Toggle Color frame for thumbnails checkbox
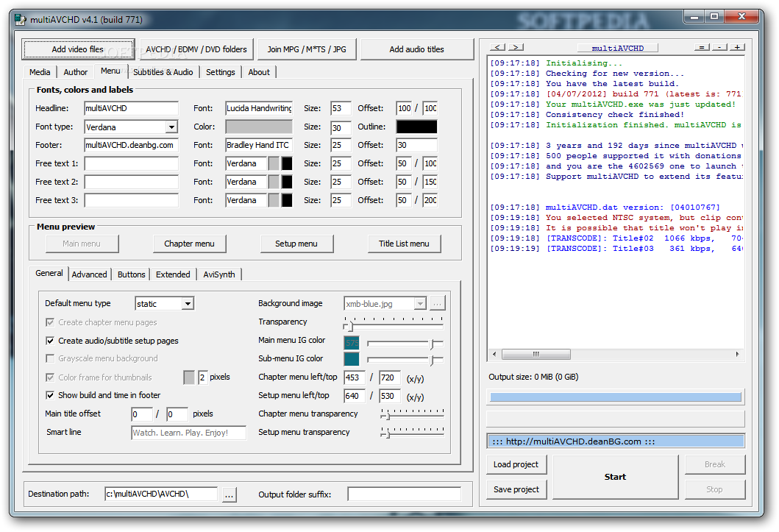This screenshot has height=532, width=779. [50, 377]
